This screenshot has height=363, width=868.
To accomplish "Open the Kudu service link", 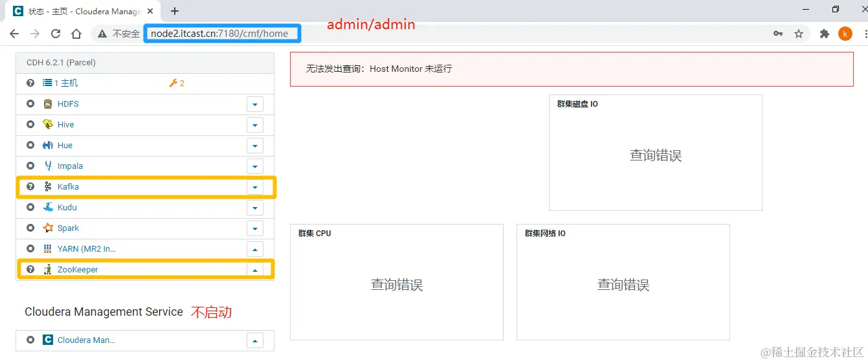I will [67, 208].
